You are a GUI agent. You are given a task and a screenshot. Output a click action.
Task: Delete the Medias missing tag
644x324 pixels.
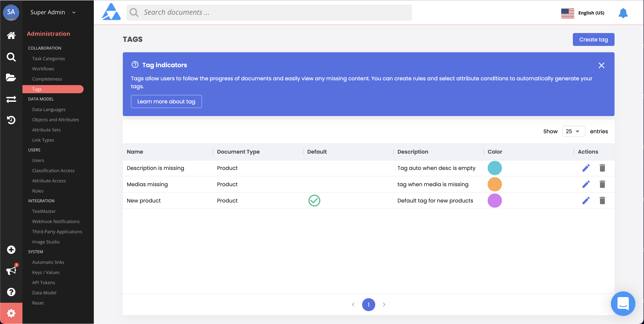click(602, 184)
